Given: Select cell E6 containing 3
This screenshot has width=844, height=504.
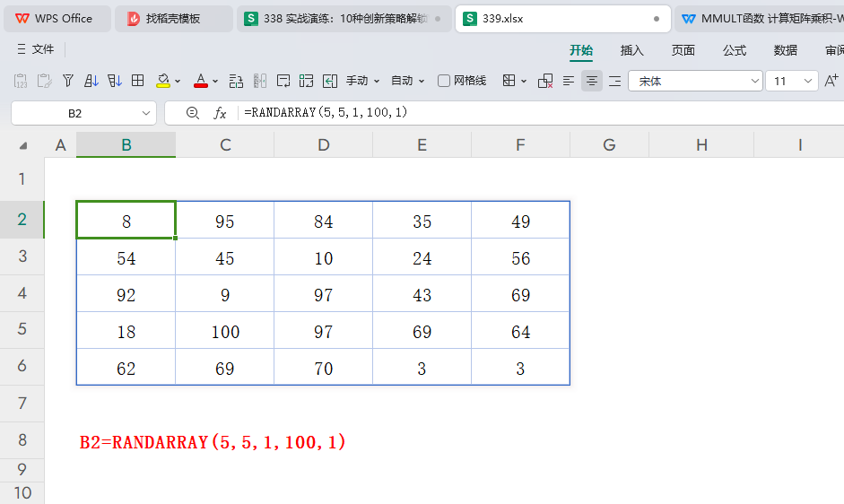Looking at the screenshot, I should [x=422, y=367].
